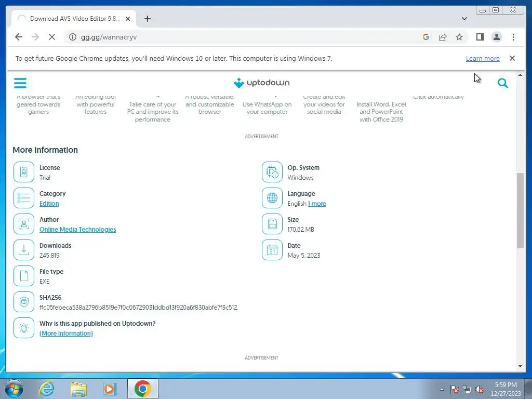Click Learn more about Chrome updates
This screenshot has height=399, width=532.
click(483, 58)
